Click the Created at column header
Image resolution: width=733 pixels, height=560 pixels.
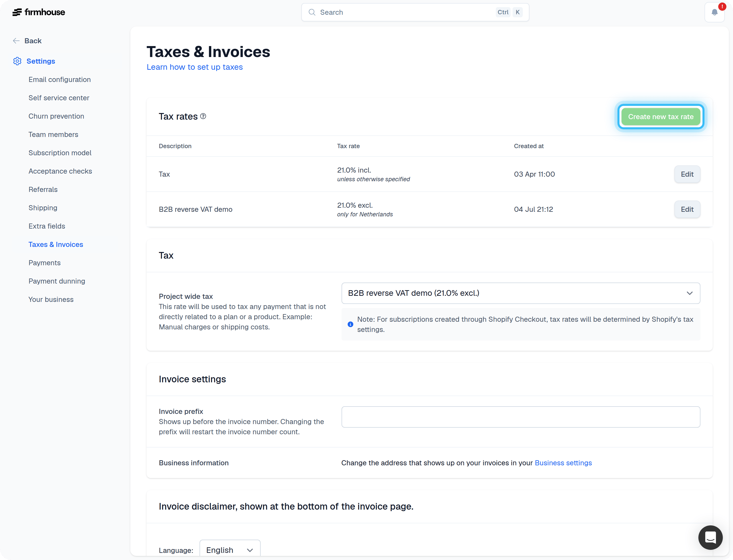529,146
